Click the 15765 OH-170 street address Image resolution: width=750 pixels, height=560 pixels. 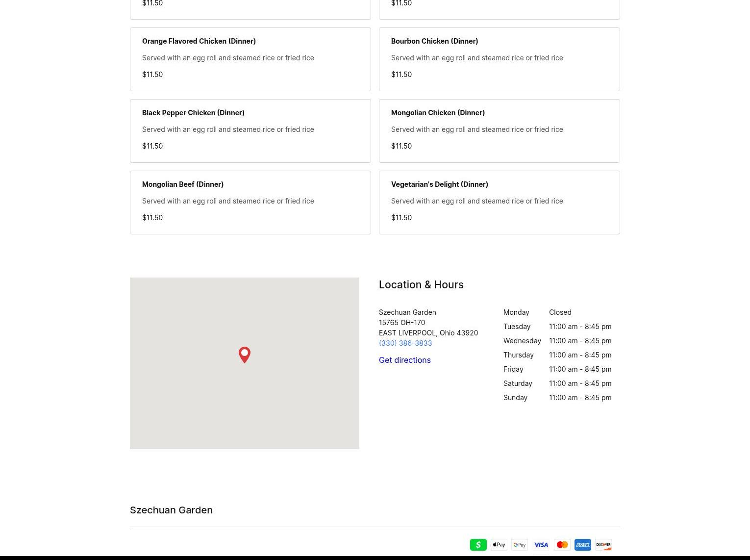click(401, 322)
